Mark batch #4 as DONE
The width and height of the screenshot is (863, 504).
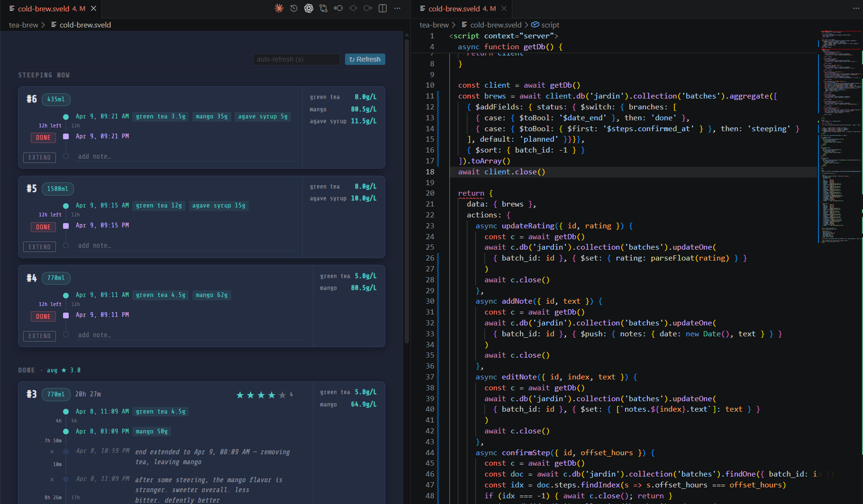(x=43, y=316)
